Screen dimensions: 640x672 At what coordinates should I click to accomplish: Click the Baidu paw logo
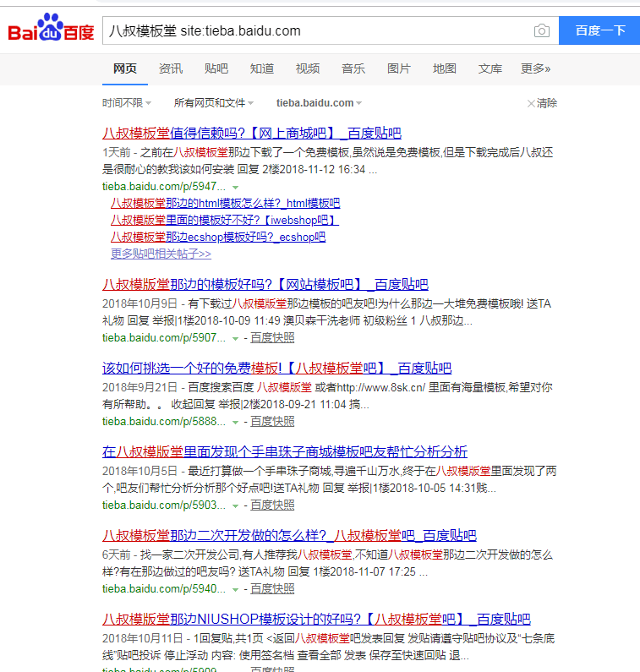pos(51,27)
